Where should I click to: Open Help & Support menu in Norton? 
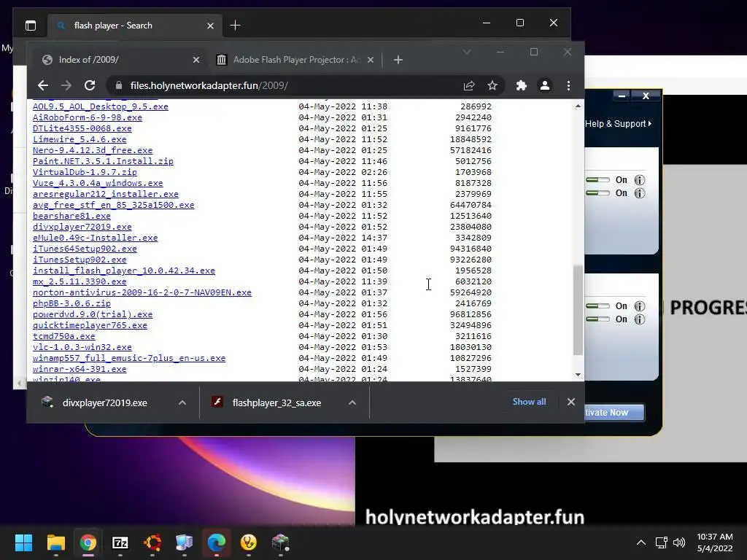click(618, 124)
